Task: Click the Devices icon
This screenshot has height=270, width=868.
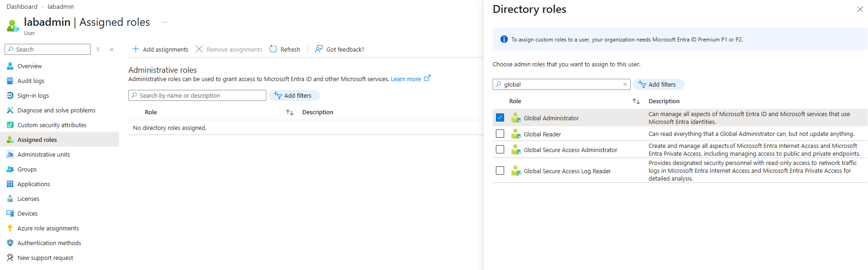Action: point(10,213)
